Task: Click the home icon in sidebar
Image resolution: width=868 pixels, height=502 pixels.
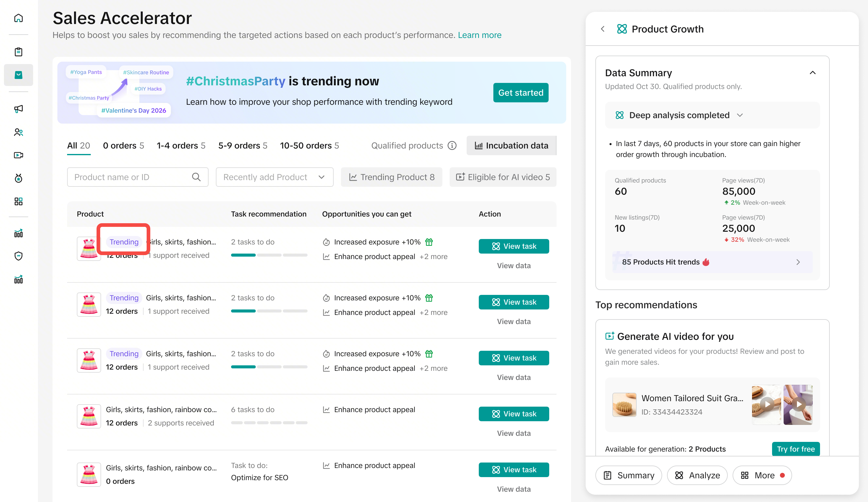Action: click(19, 18)
